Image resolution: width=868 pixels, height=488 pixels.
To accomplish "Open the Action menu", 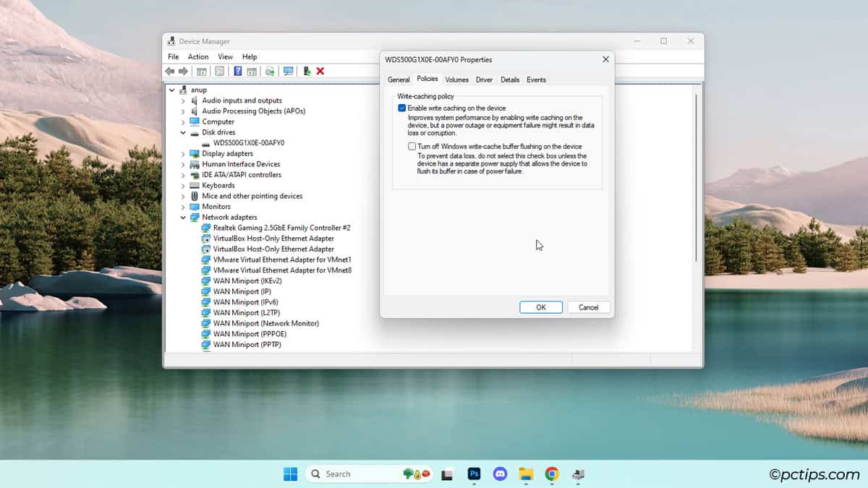I will coord(198,57).
